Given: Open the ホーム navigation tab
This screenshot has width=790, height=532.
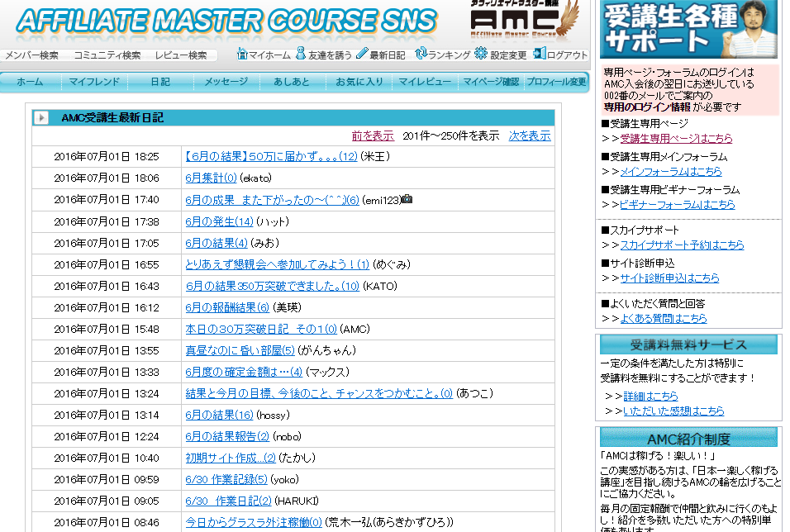Looking at the screenshot, I should point(30,82).
